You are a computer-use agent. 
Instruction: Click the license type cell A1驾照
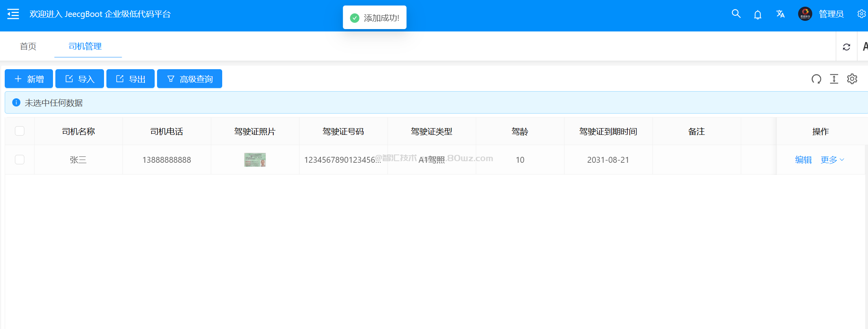[431, 160]
